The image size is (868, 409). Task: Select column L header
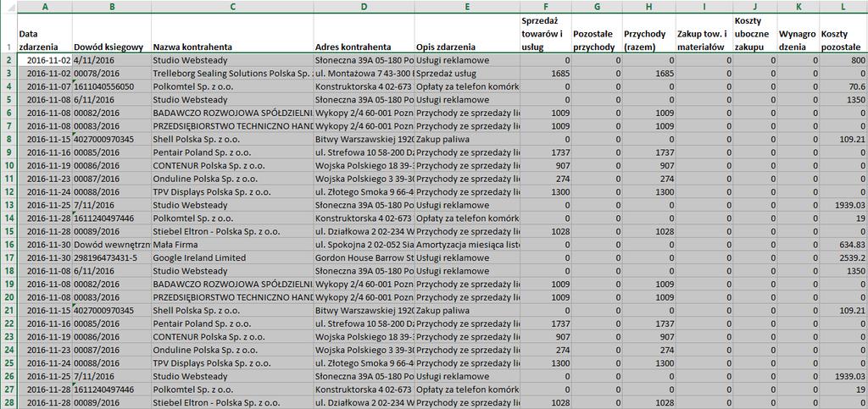(843, 7)
